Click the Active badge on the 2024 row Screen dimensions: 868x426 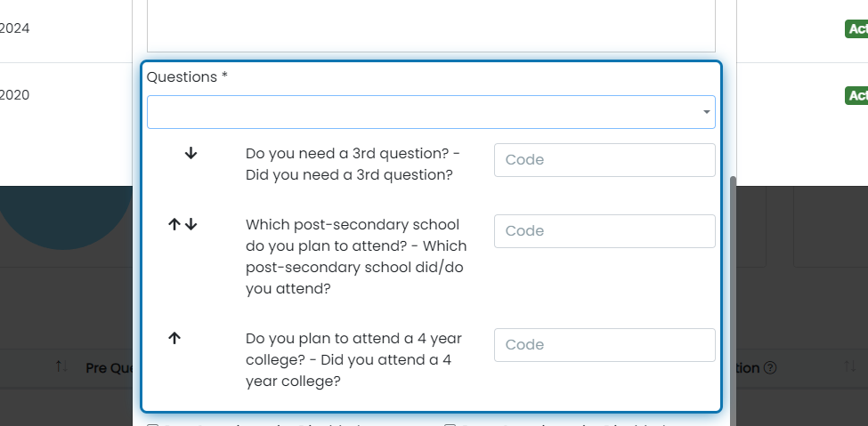[856, 28]
